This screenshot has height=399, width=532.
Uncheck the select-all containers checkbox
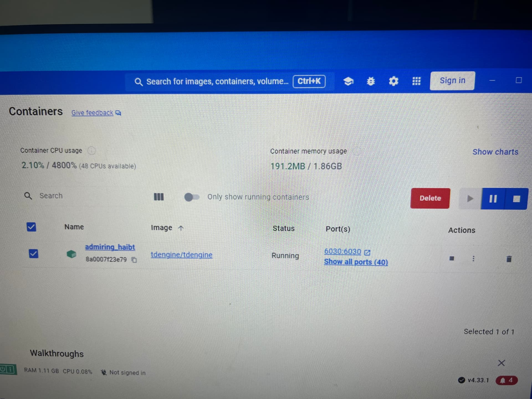[x=31, y=227]
